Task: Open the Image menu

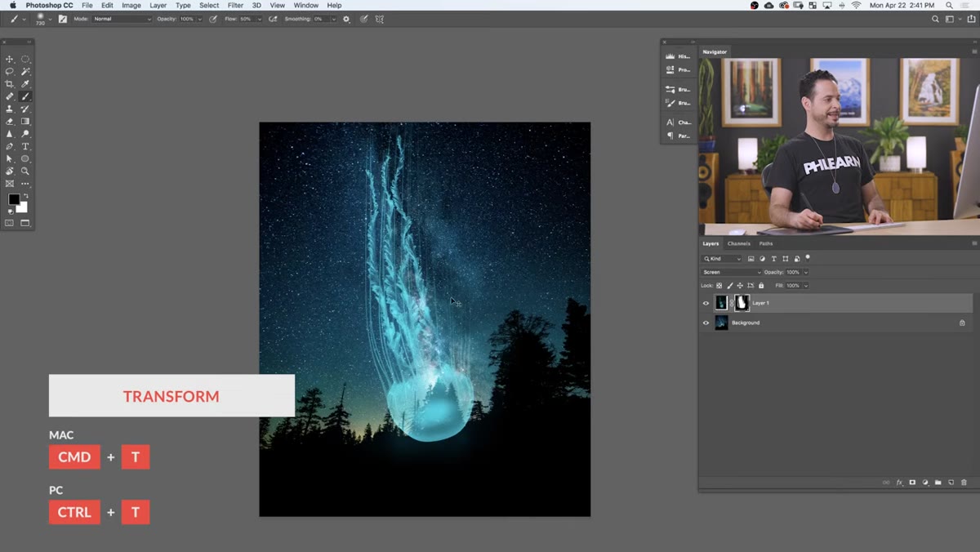Action: (x=131, y=5)
